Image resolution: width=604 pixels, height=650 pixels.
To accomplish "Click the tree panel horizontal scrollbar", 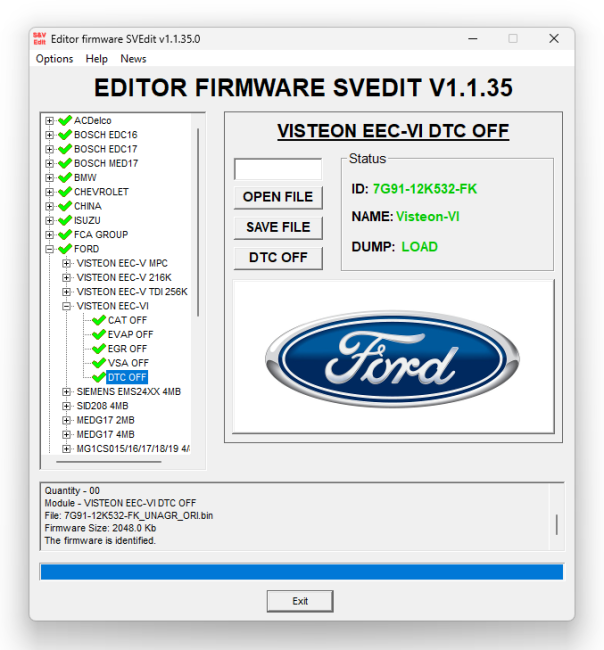I will coord(109,461).
